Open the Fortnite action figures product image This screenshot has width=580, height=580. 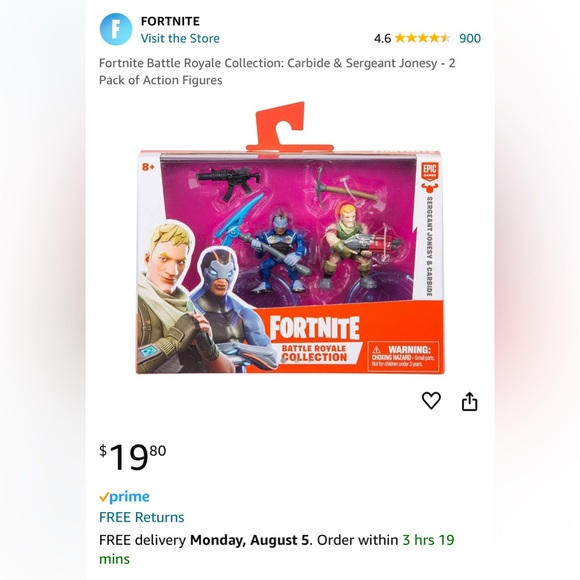pos(290,238)
